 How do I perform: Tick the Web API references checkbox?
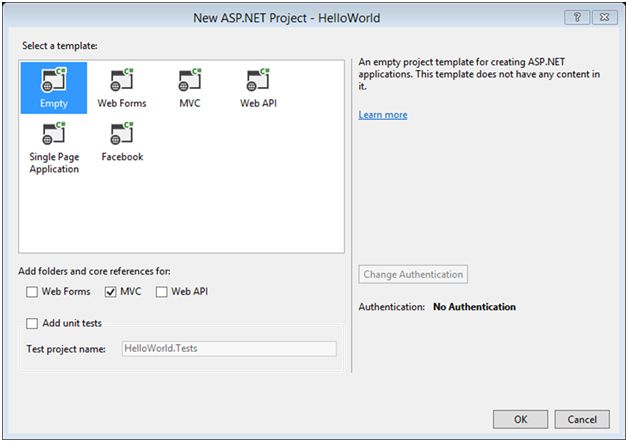162,292
